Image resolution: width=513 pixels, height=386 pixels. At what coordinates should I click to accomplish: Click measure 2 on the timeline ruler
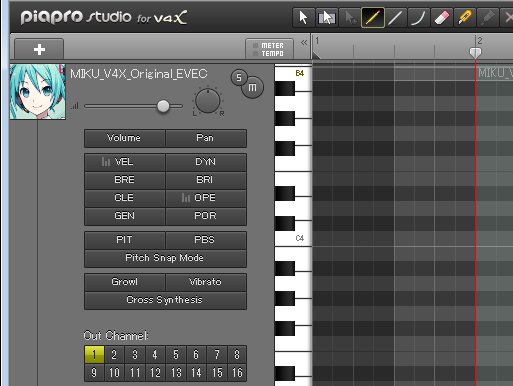click(480, 41)
